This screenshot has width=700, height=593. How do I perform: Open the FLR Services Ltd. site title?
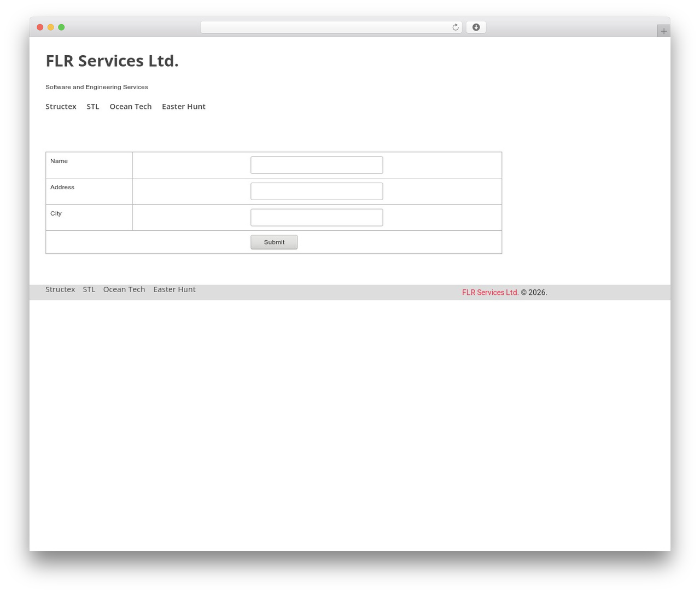[x=112, y=61]
